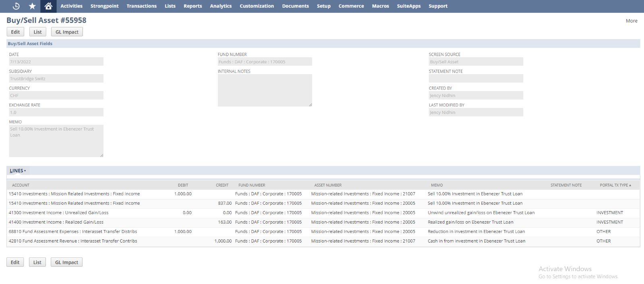
Task: Sort by the Portal TX Type column arrow
Action: tap(630, 185)
